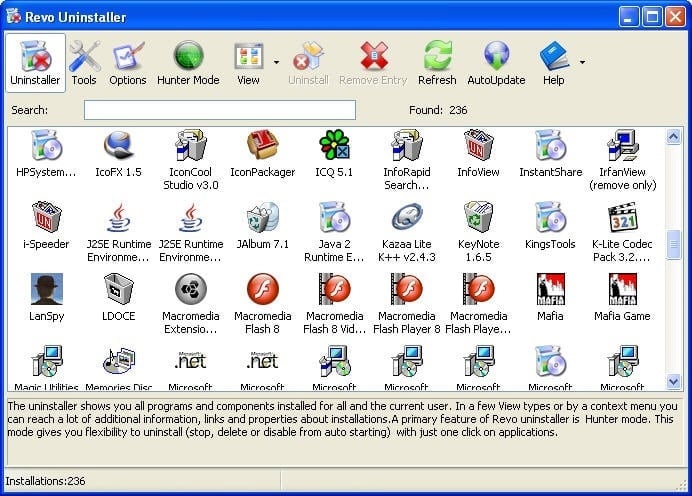This screenshot has height=496, width=692.
Task: Select the IconPackager entry
Action: tap(263, 153)
